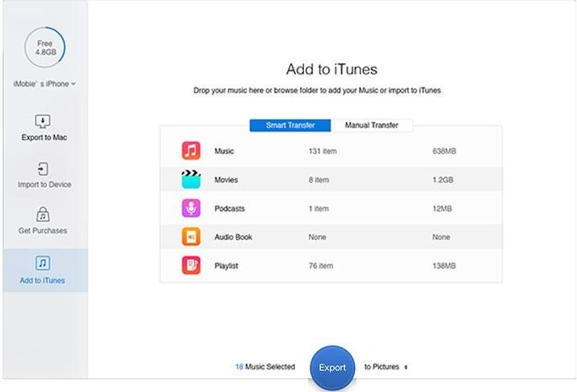This screenshot has height=392, width=577.
Task: Select the Playlist row label
Action: coord(226,266)
